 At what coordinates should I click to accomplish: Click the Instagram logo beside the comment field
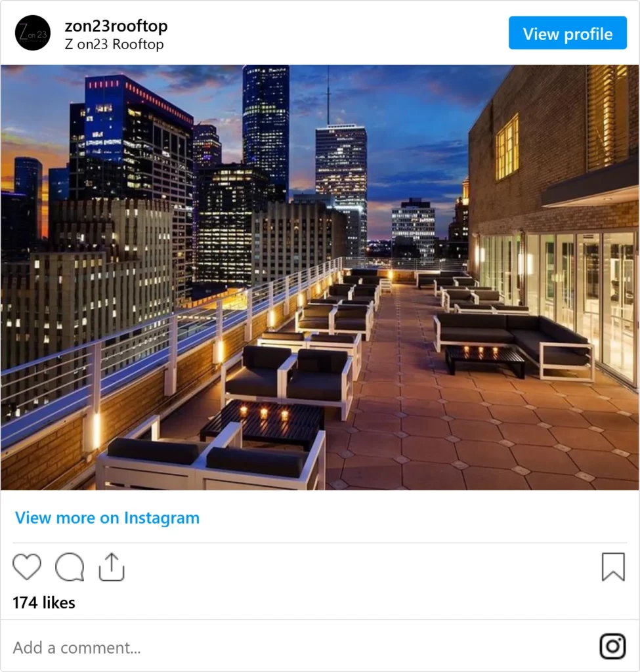click(x=612, y=646)
